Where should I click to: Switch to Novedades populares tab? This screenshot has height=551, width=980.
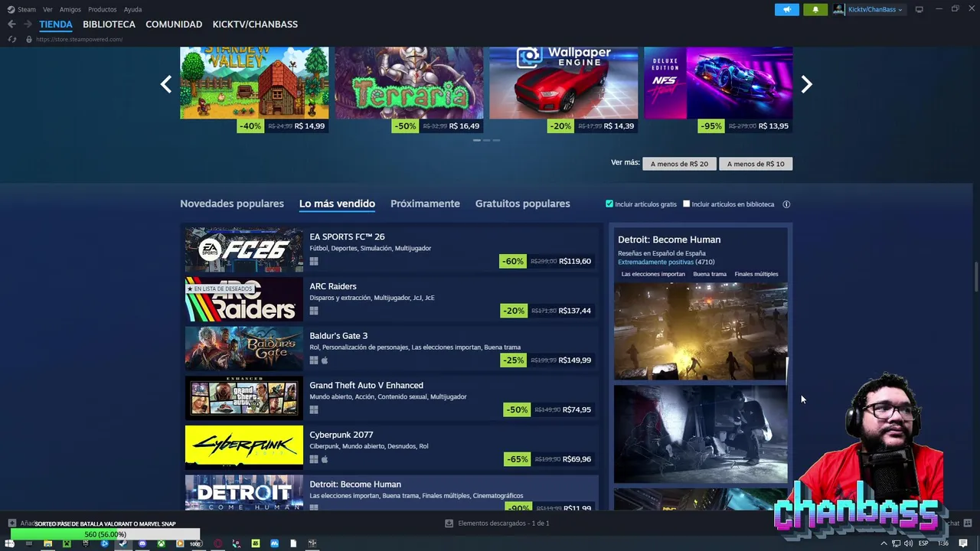click(232, 204)
